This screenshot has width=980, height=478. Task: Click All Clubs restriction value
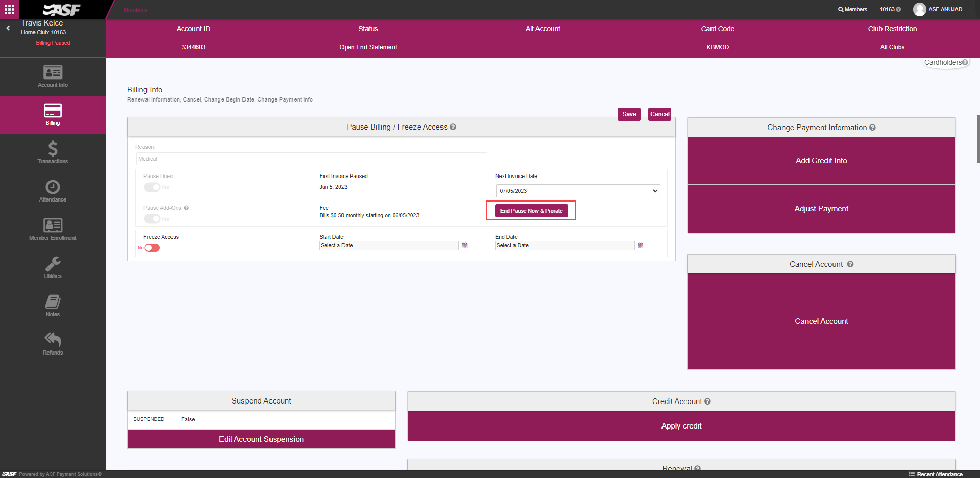892,47
